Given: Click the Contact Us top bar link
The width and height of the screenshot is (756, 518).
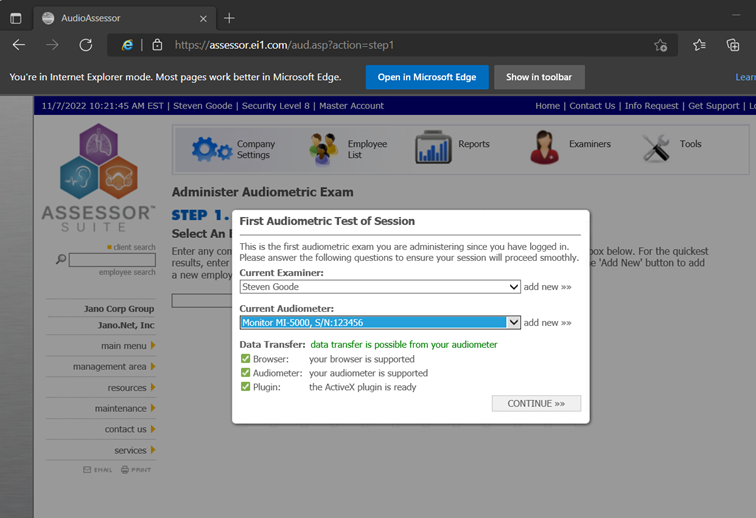Looking at the screenshot, I should pos(592,106).
